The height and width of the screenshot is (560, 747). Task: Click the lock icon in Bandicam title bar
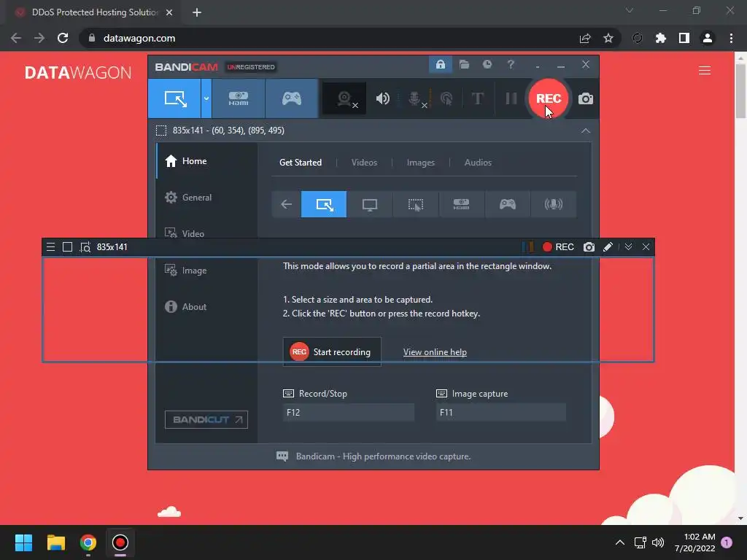[440, 64]
